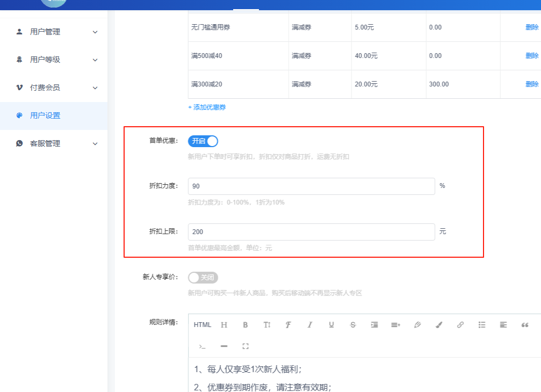Insert a blockquote with the quote icon

(525, 325)
